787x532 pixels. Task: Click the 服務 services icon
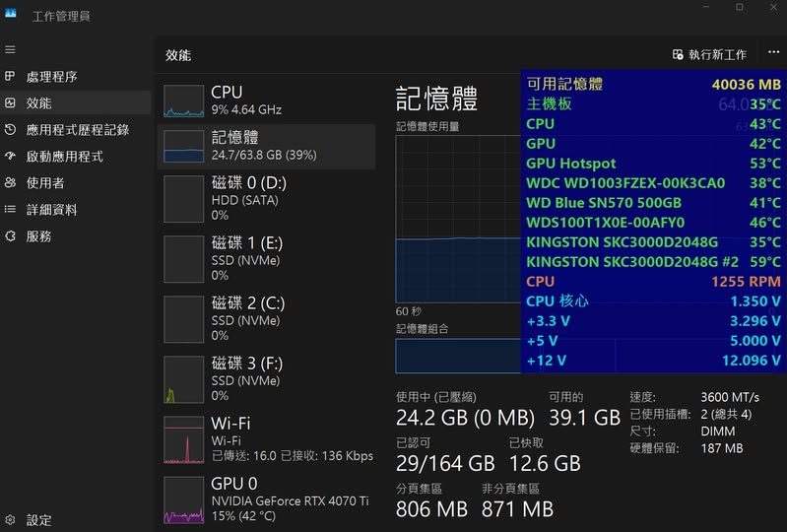click(10, 235)
